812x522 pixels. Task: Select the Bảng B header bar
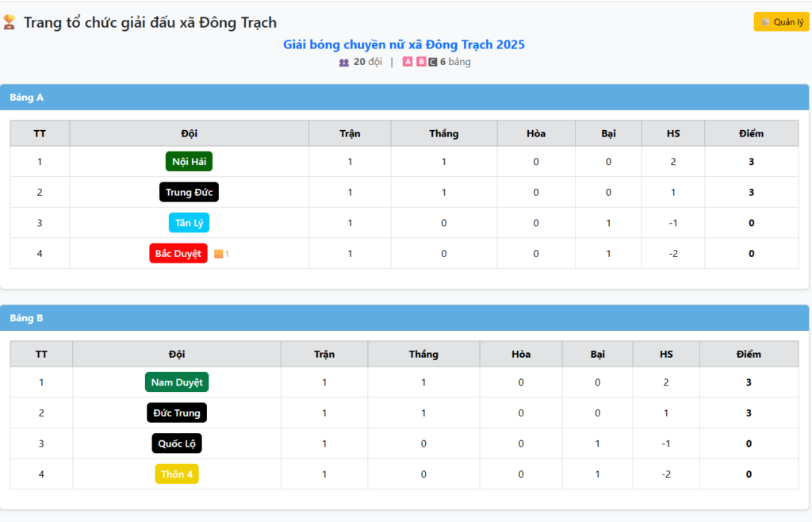[x=404, y=318]
